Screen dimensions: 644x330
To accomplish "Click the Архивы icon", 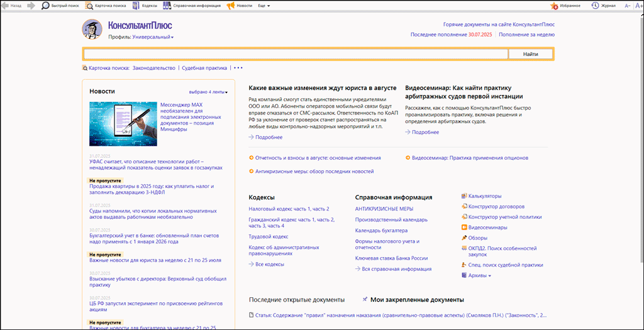I will pos(464,275).
